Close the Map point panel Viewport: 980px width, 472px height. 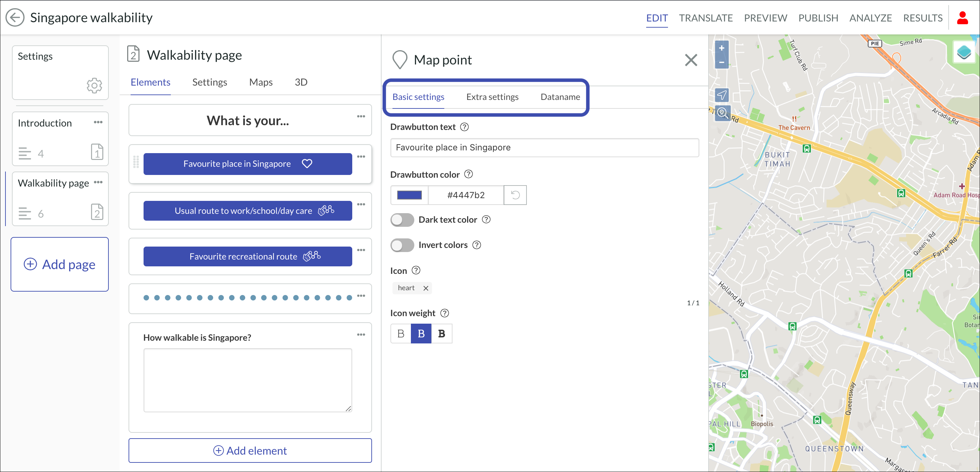point(691,60)
